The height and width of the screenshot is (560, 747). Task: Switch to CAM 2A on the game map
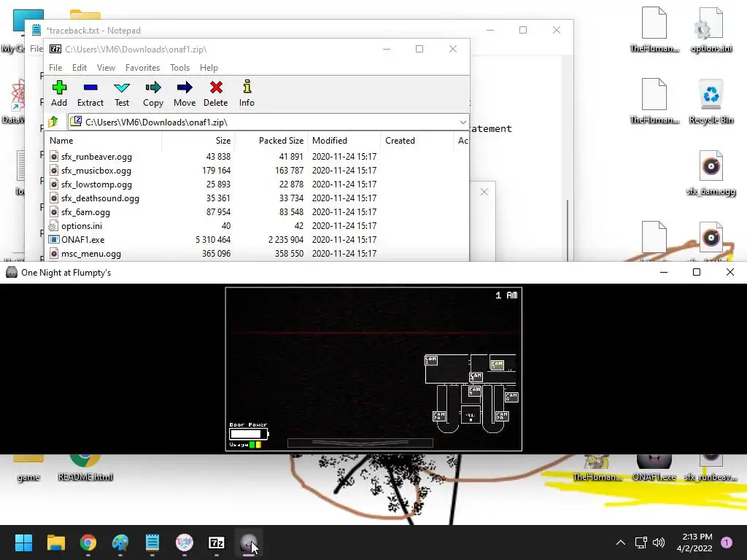click(x=439, y=416)
